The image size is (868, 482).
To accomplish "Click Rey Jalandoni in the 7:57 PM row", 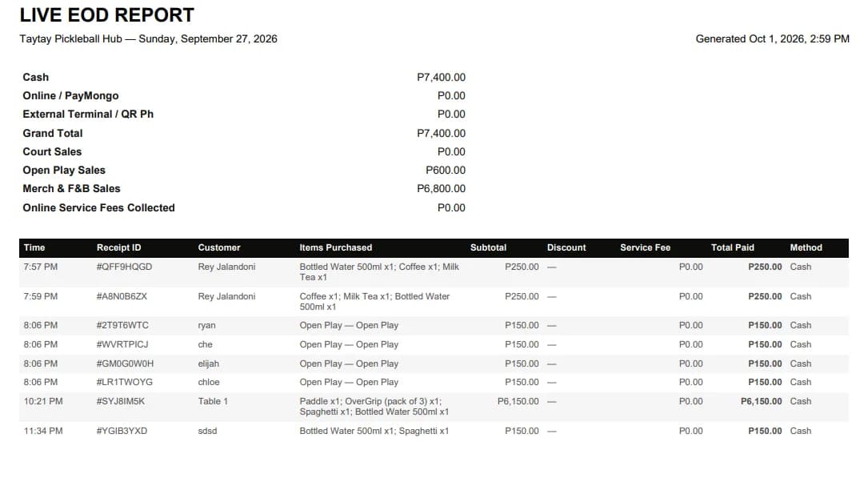I will [226, 267].
